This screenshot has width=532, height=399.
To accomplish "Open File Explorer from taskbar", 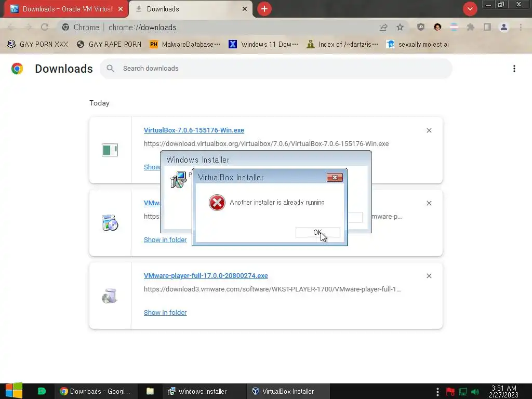I will coord(150,391).
